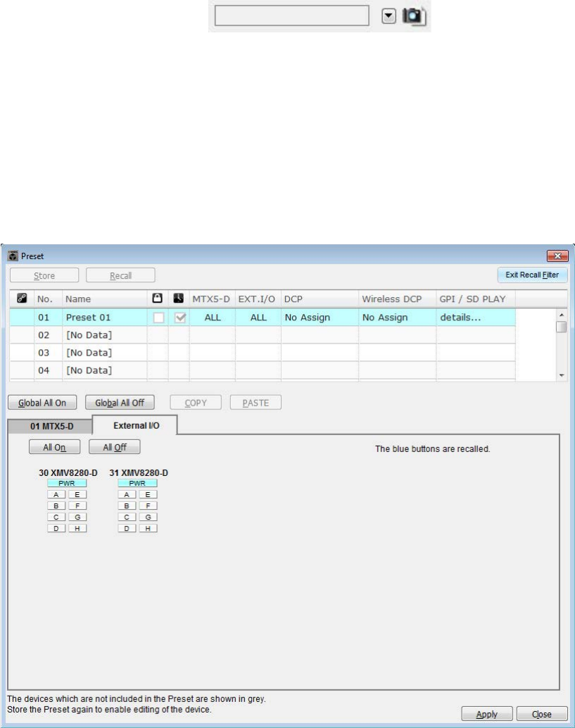This screenshot has height=728, width=575.
Task: Toggle channel E of 30 XMV8280-D
Action: (77, 494)
